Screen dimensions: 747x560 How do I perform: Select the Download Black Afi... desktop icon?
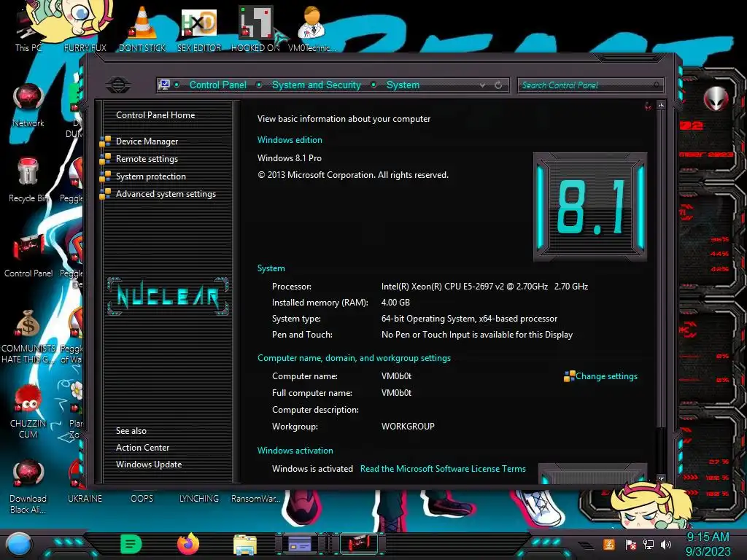(28, 486)
